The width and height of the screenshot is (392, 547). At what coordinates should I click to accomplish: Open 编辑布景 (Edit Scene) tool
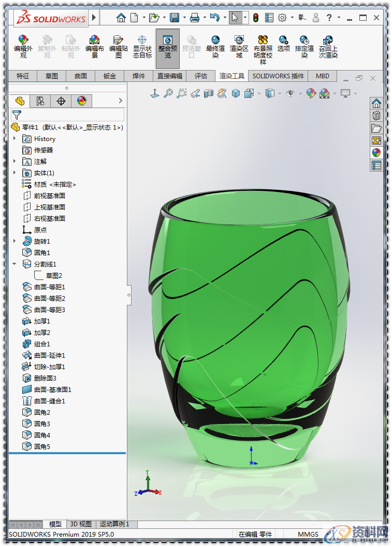(94, 46)
